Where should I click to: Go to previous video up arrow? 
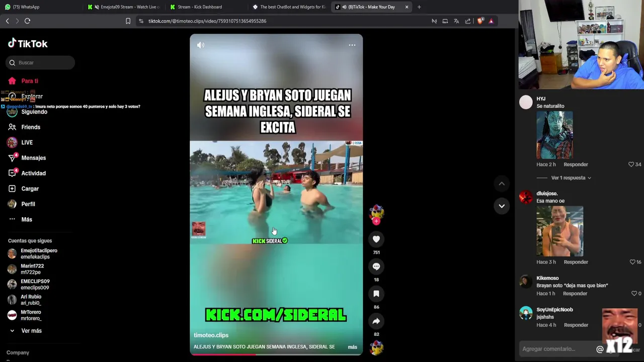(x=502, y=184)
